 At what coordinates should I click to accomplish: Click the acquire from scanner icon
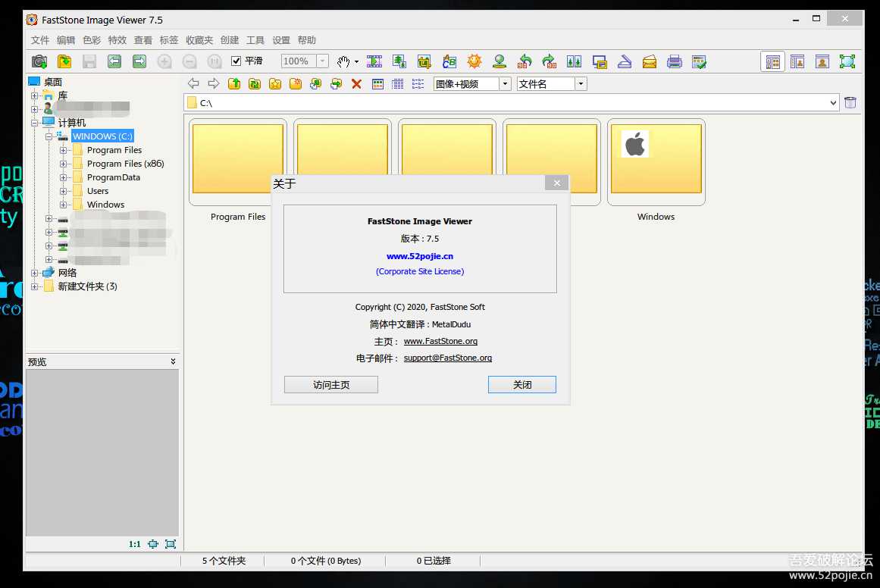(625, 61)
